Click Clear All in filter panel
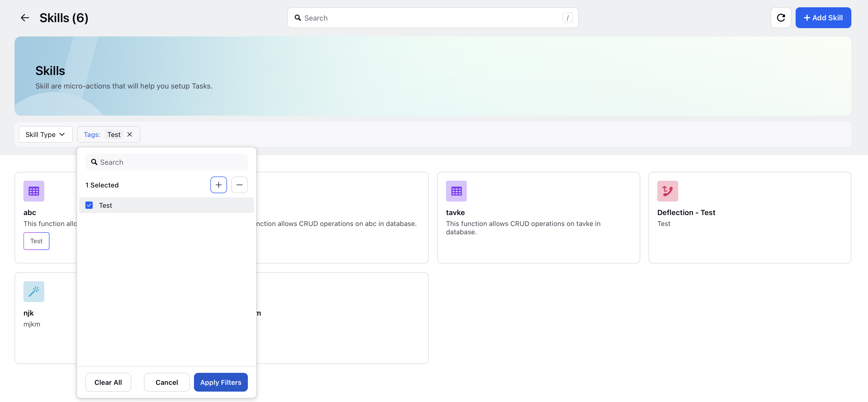 pos(108,382)
